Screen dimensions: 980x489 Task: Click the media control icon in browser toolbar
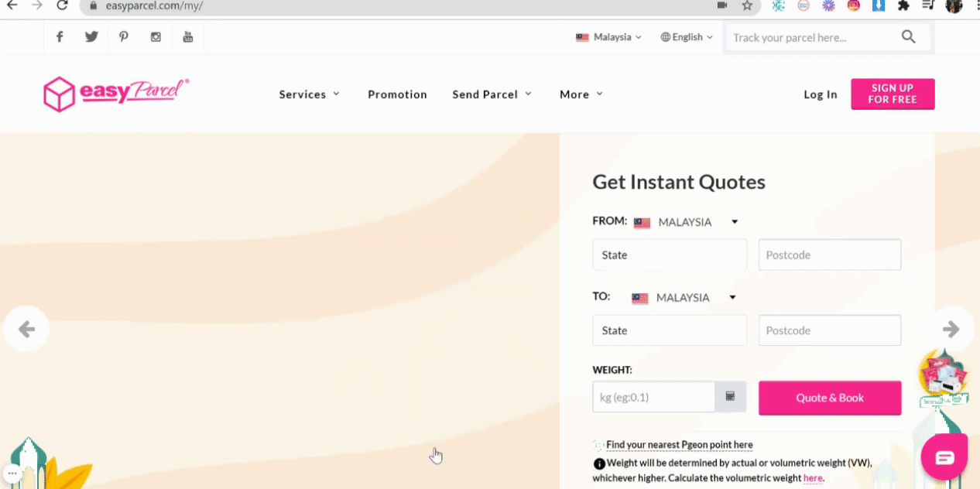929,5
